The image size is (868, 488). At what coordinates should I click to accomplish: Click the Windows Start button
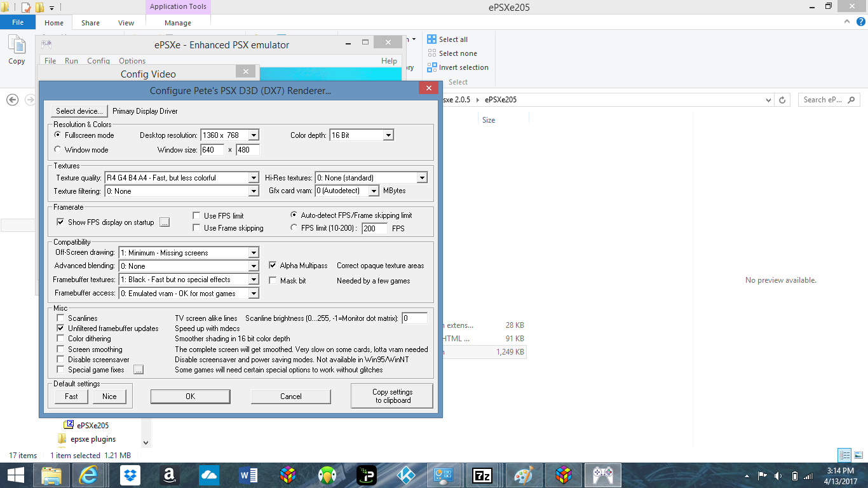click(15, 475)
